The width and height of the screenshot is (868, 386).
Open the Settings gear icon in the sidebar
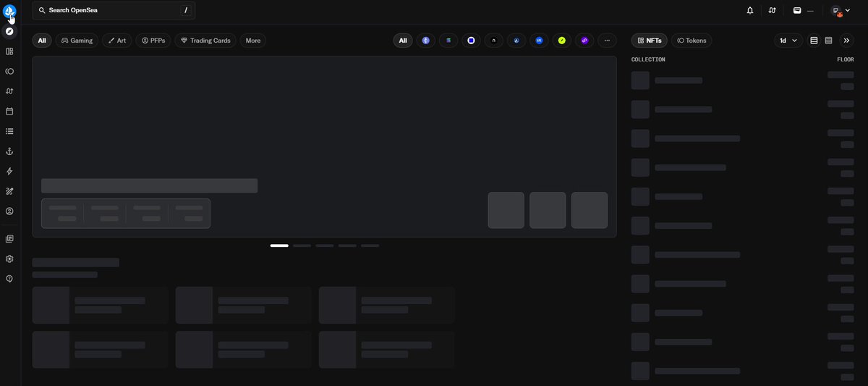coord(9,259)
